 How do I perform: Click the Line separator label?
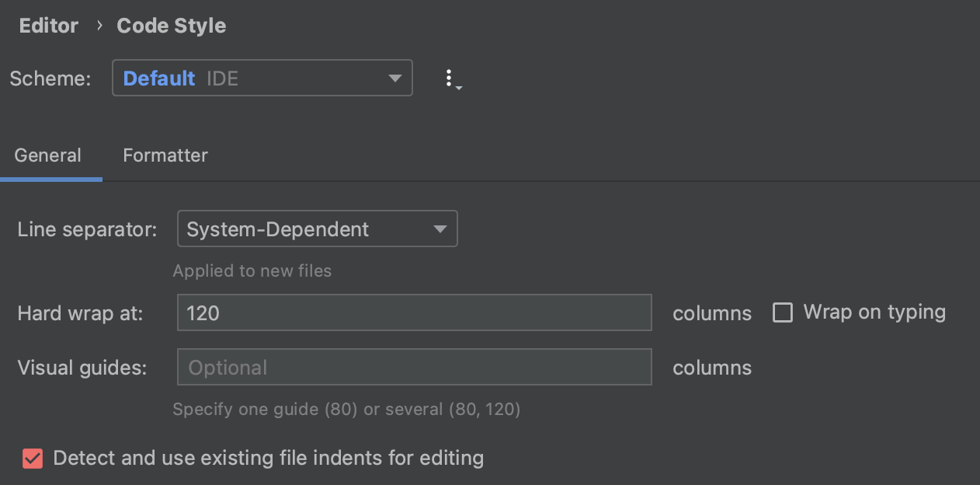point(87,230)
